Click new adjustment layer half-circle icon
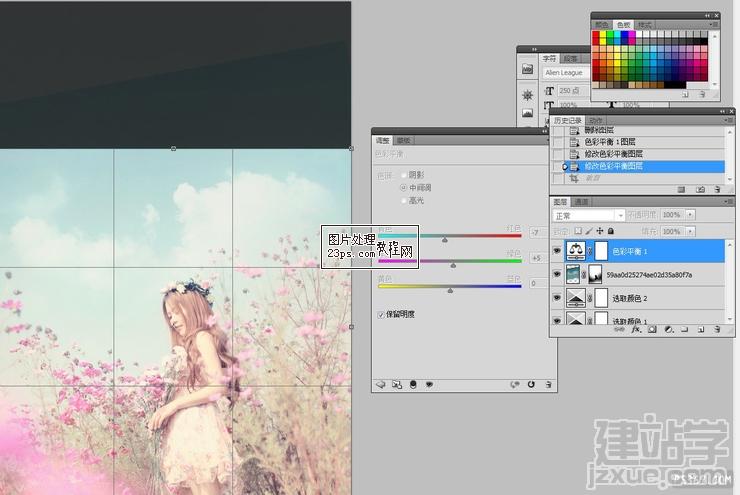The image size is (740, 495). point(668,329)
